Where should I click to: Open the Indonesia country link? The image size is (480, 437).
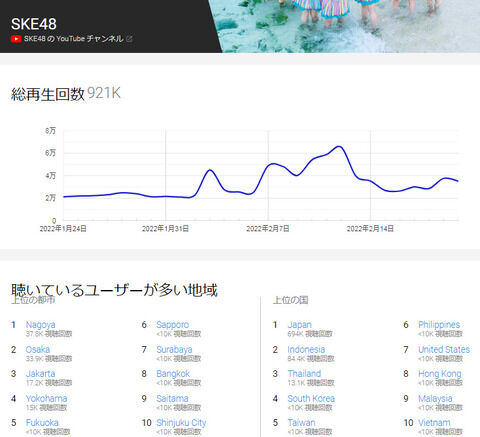tap(306, 349)
